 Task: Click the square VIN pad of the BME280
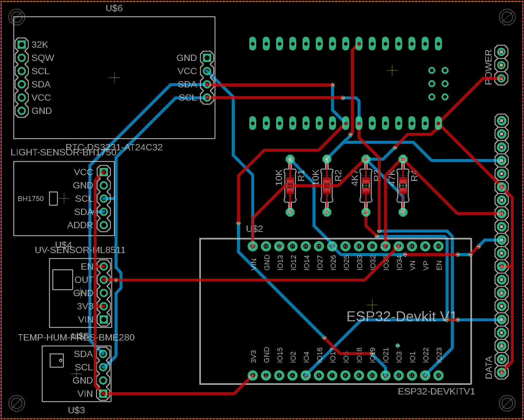pyautogui.click(x=103, y=394)
